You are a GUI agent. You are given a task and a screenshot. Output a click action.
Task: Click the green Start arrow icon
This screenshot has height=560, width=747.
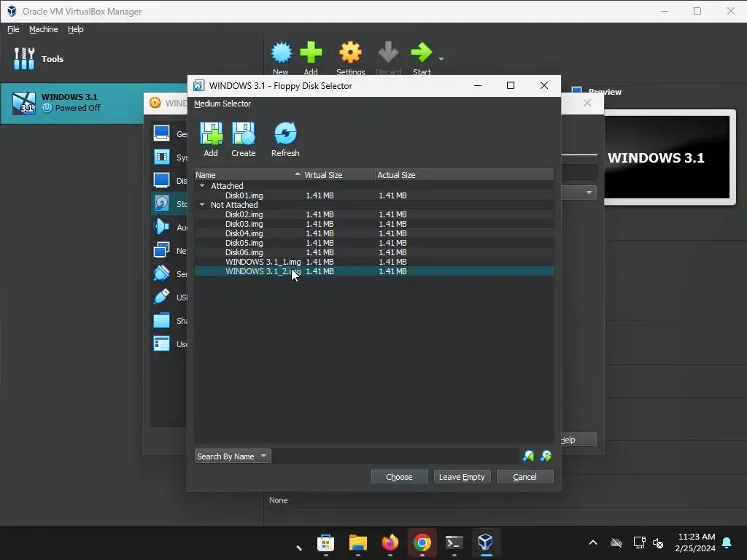421,52
